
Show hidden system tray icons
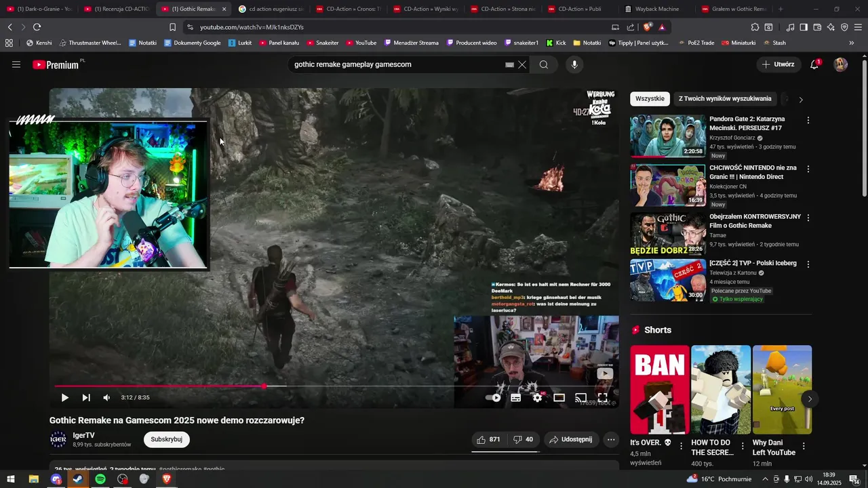click(x=765, y=479)
